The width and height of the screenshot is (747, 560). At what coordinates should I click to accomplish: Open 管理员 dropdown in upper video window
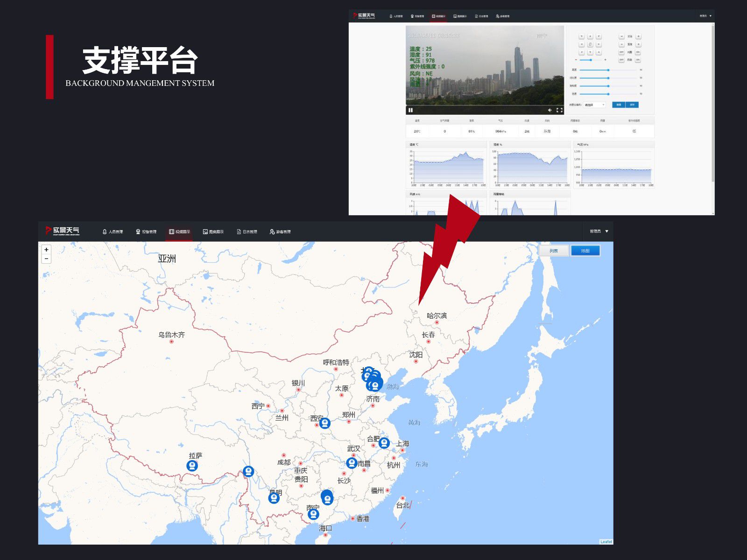tap(705, 16)
